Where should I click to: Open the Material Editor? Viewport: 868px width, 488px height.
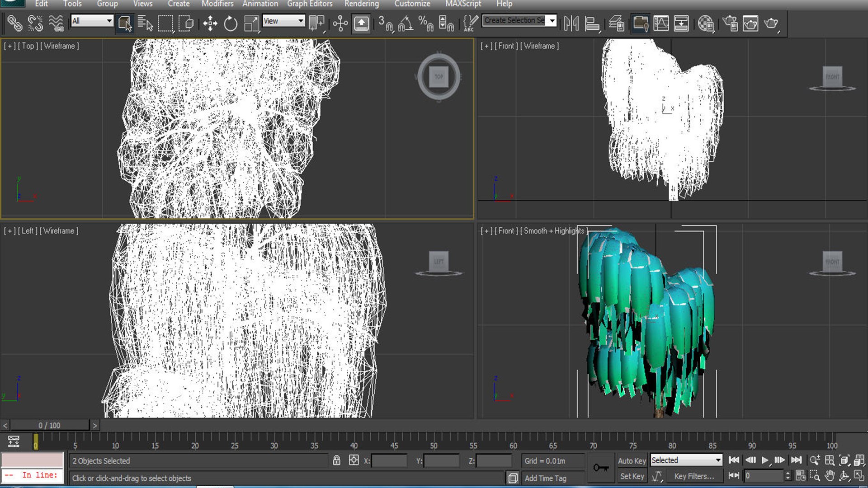click(x=705, y=23)
